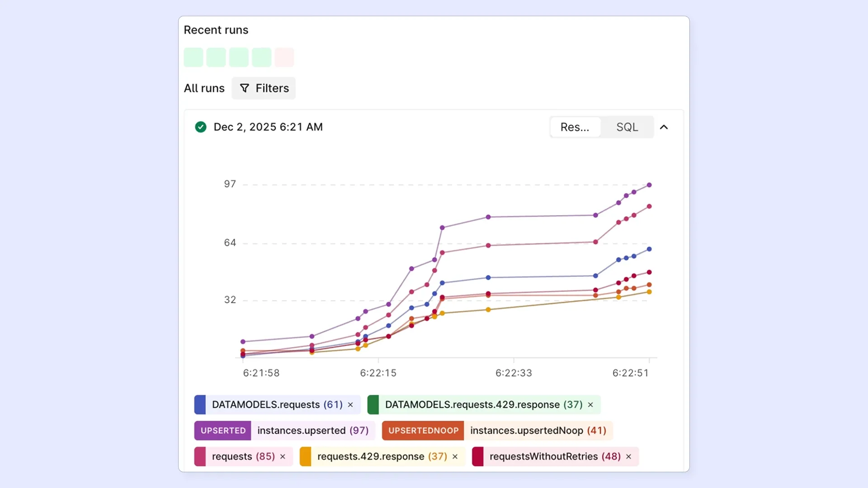Select the pink failed run square
Image resolution: width=868 pixels, height=488 pixels.
pyautogui.click(x=284, y=57)
